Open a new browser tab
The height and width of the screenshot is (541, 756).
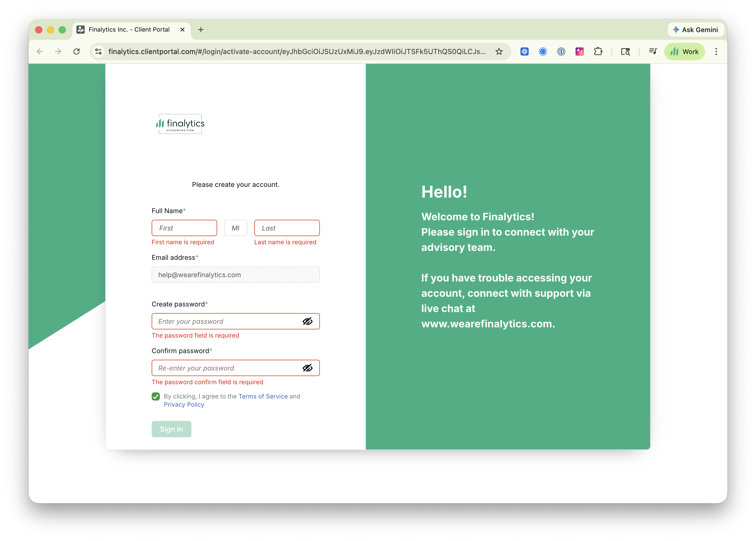201,30
